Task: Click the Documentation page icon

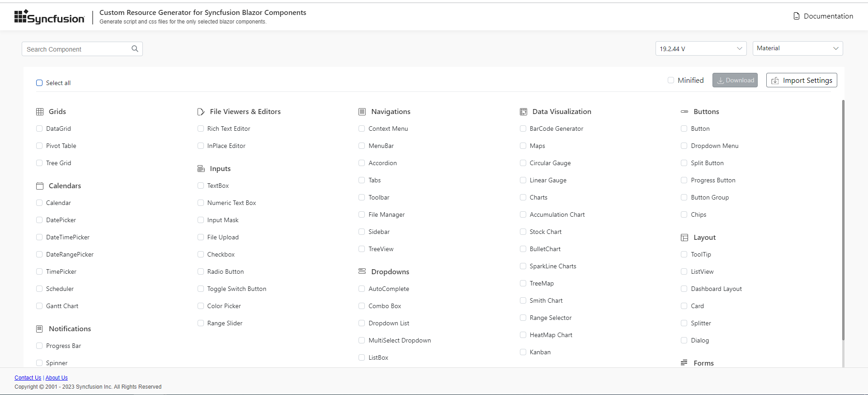Action: coord(797,16)
